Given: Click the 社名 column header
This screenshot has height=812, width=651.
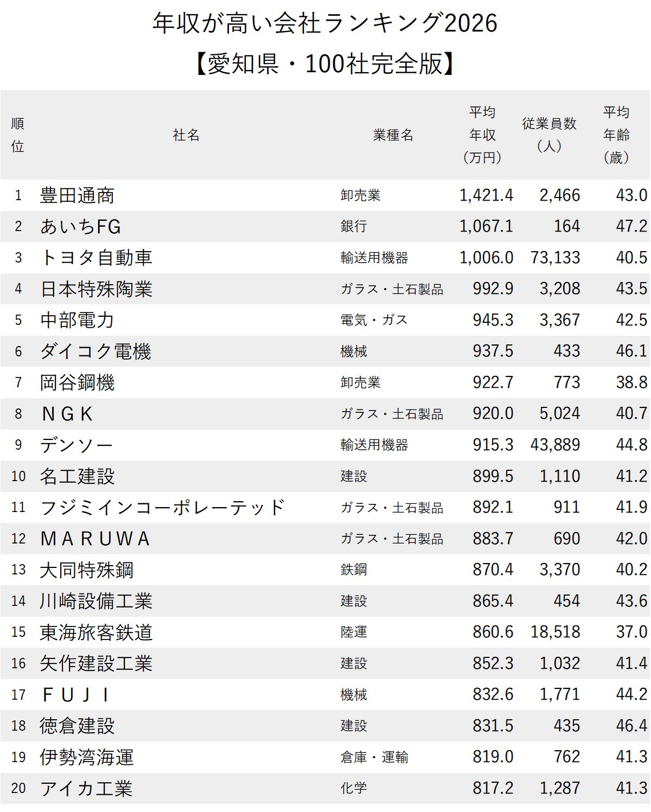Looking at the screenshot, I should tap(186, 135).
